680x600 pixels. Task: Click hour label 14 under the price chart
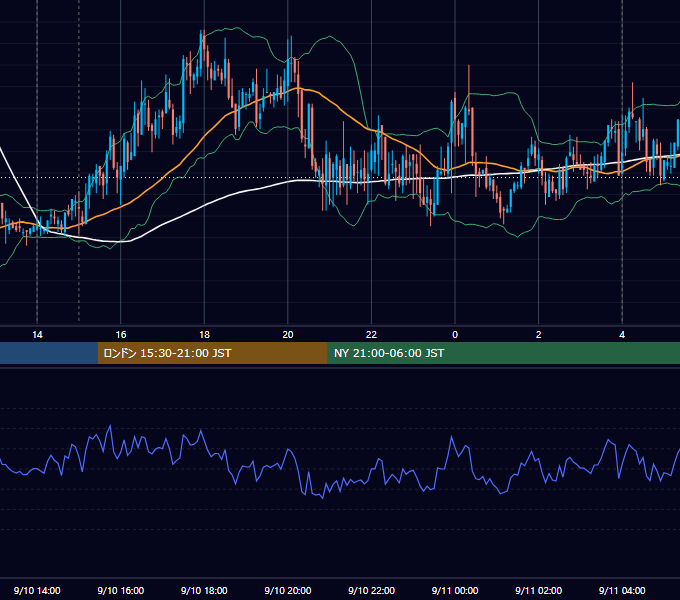tap(37, 335)
